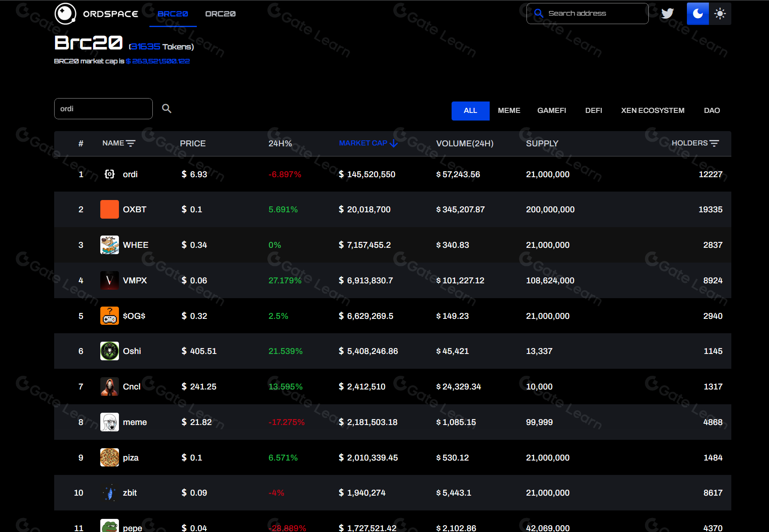
Task: Filter tokens by GAMEFI category
Action: point(551,110)
